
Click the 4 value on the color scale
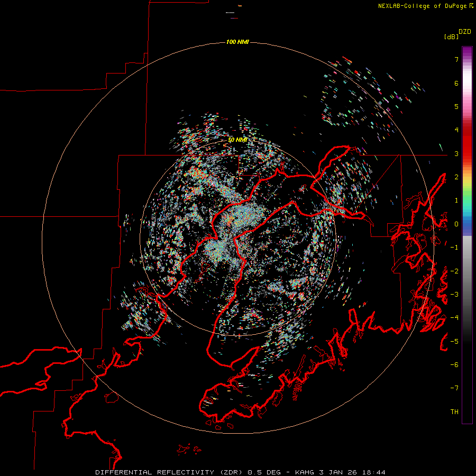coord(456,130)
